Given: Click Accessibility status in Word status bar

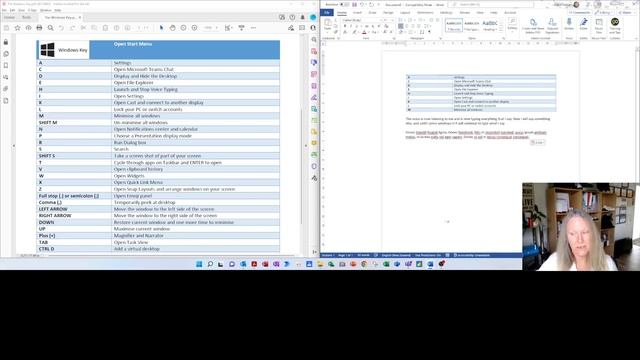Looking at the screenshot, I should [472, 255].
